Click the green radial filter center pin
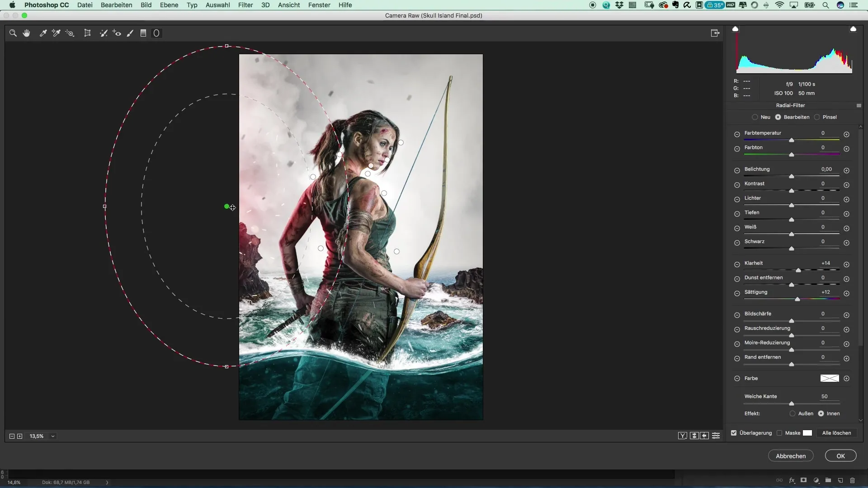Screen dimensions: 868x488 click(x=226, y=206)
